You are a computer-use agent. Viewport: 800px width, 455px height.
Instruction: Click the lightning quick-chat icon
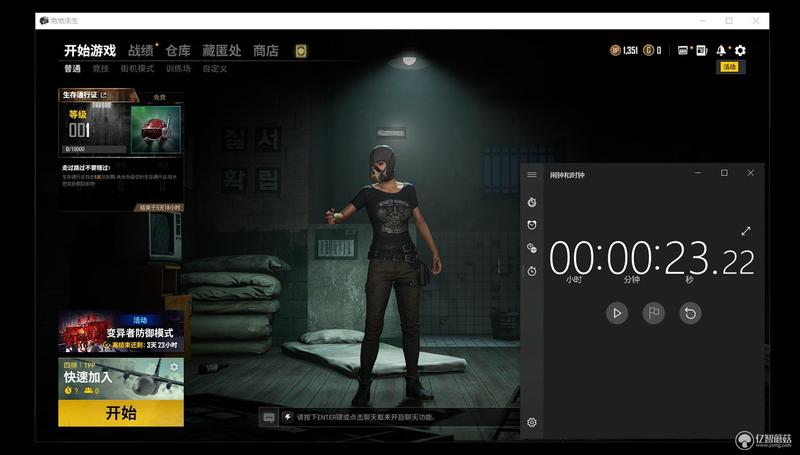coord(288,417)
